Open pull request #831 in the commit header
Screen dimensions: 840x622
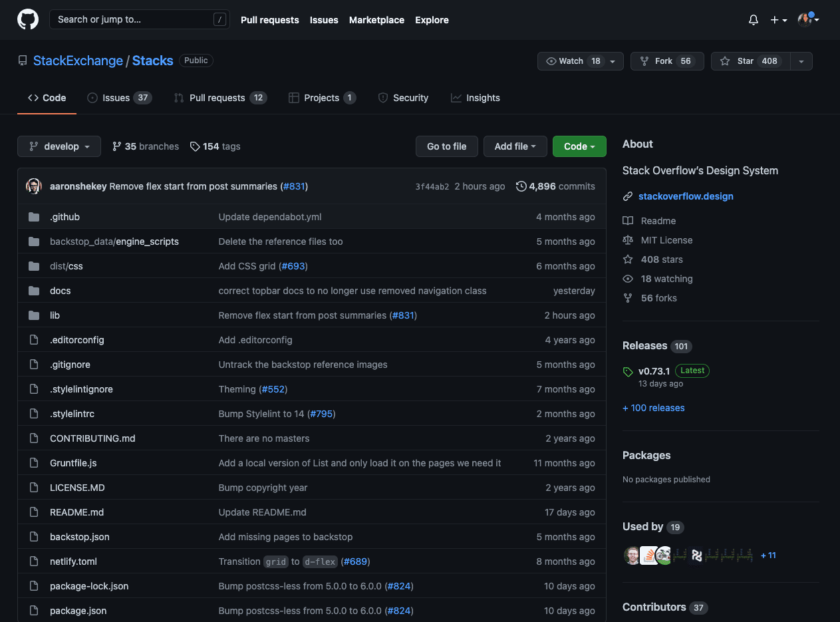pyautogui.click(x=294, y=186)
